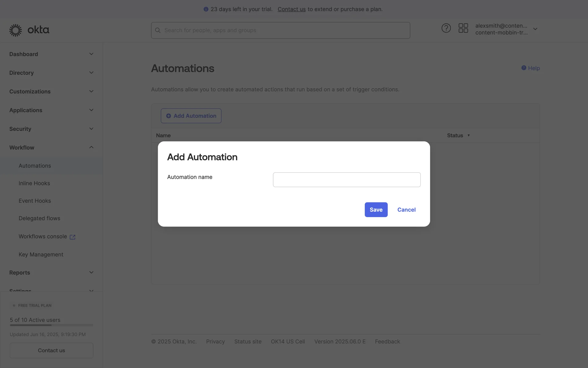The height and width of the screenshot is (368, 588).
Task: Click the Help icon beside Automations heading
Action: (524, 68)
